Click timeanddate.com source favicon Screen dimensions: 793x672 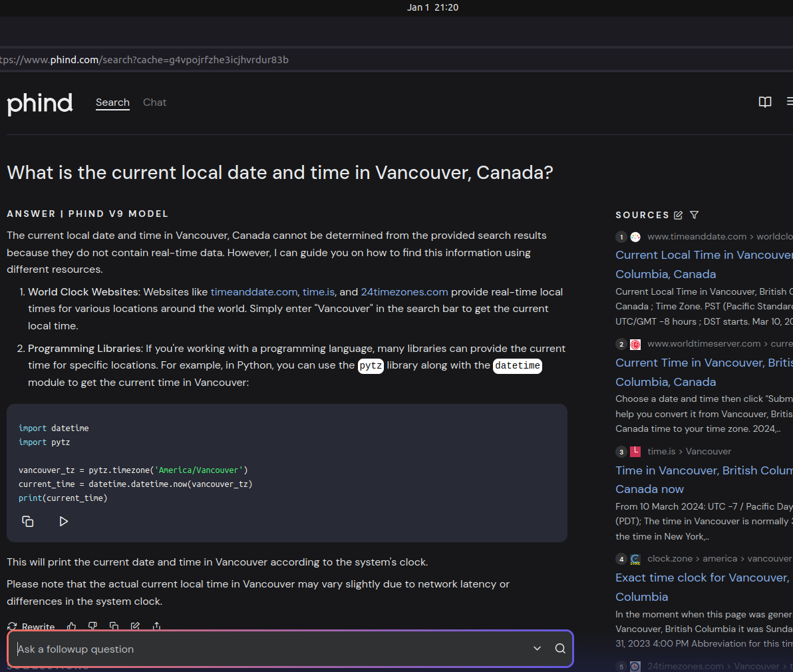coord(636,237)
